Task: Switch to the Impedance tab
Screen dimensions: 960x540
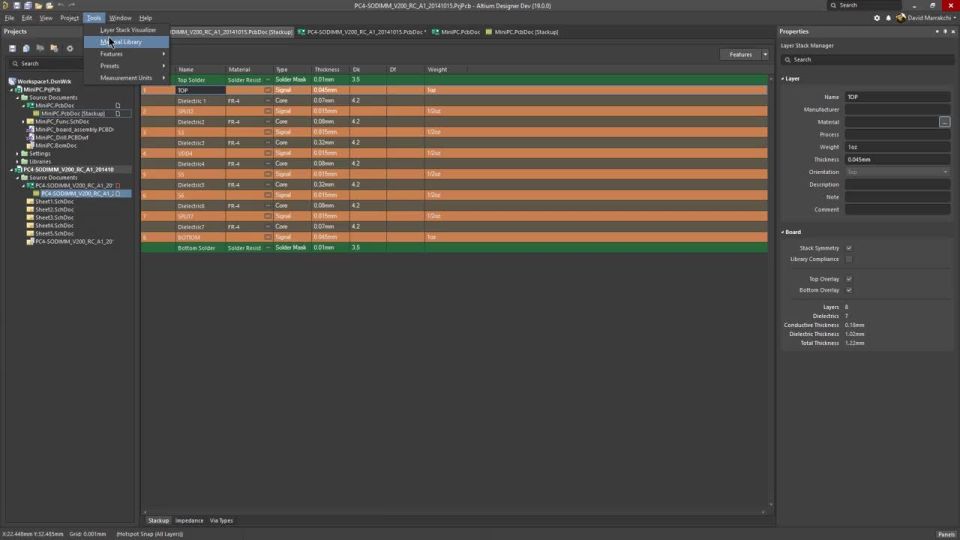Action: pyautogui.click(x=189, y=520)
